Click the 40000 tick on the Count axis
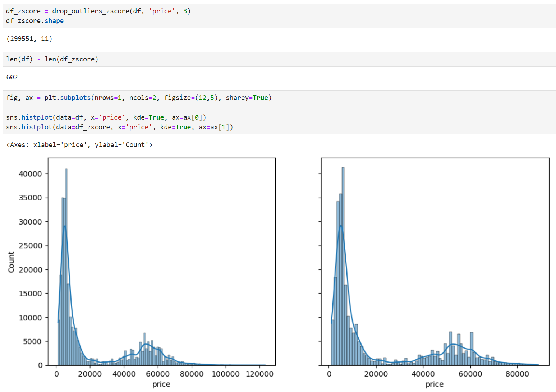The width and height of the screenshot is (556, 392). 31,174
